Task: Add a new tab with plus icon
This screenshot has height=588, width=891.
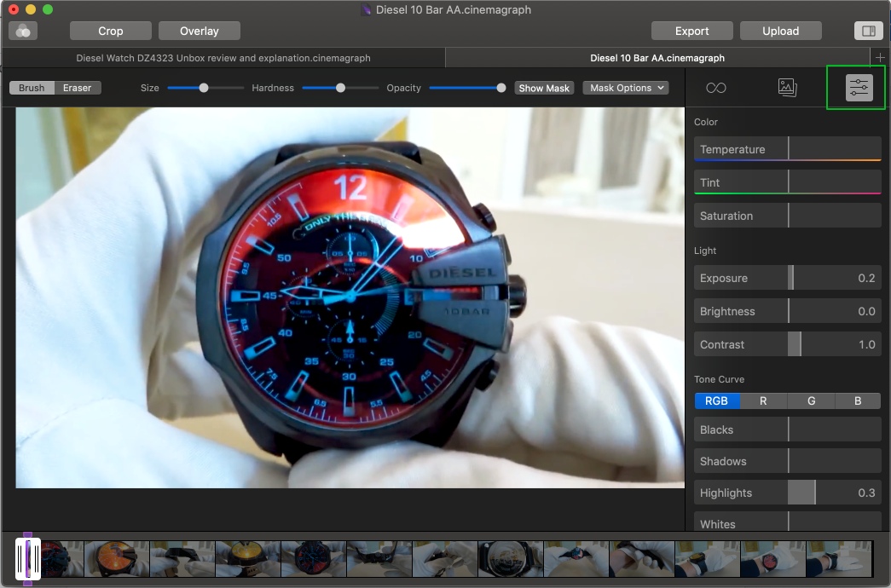Action: pos(880,57)
